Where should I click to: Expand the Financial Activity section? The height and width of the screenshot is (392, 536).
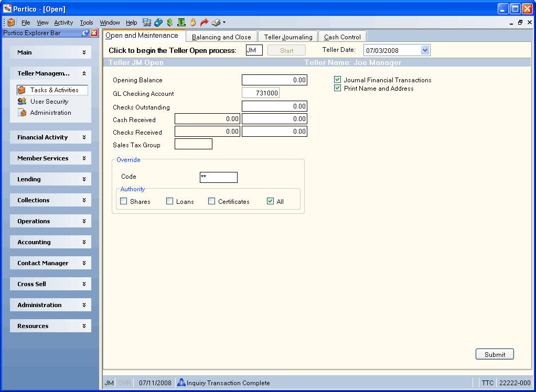click(50, 137)
